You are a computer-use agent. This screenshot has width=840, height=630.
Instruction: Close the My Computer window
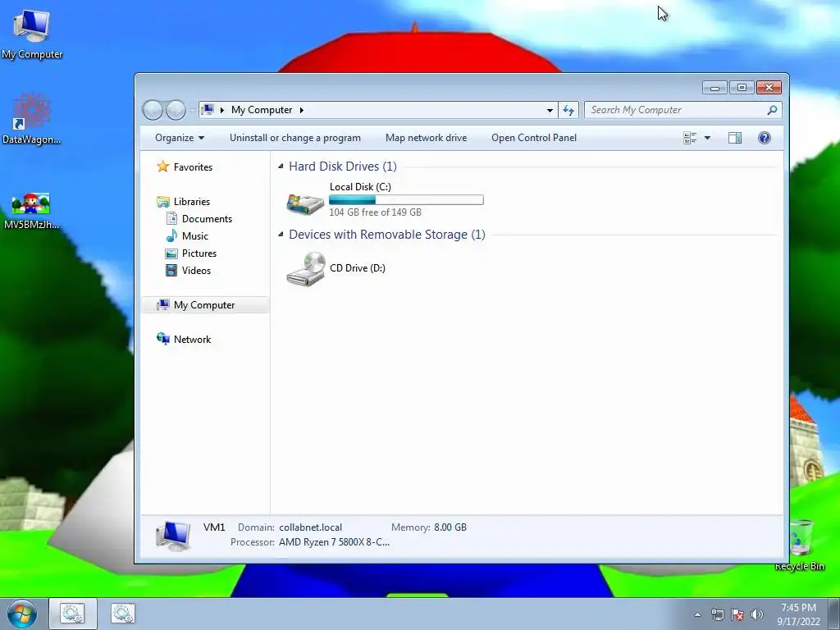769,87
